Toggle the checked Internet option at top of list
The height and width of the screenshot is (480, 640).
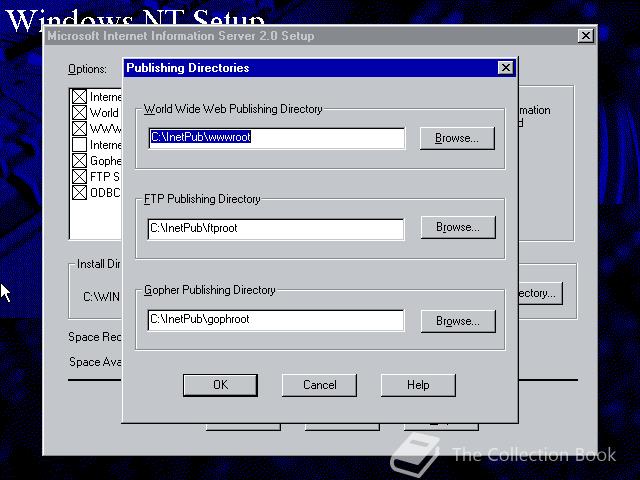point(79,97)
